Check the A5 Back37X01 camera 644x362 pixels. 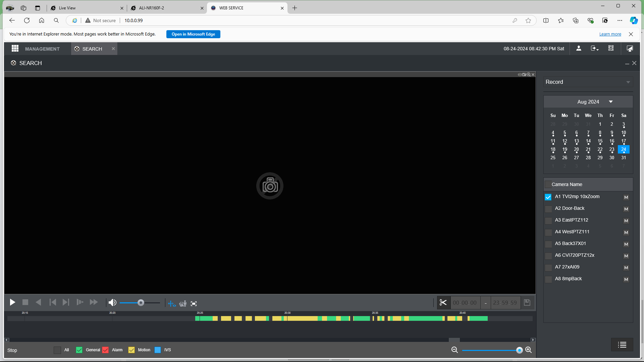(x=548, y=244)
